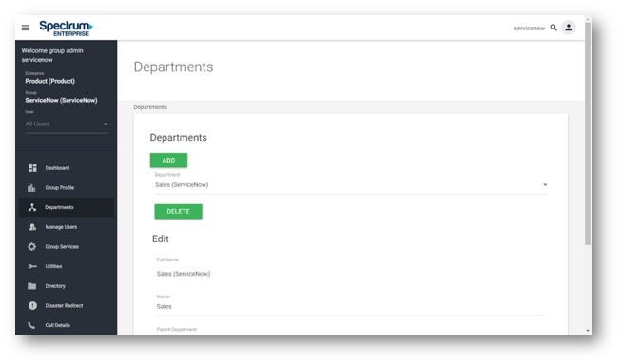Click the Name input field containing Sales
The width and height of the screenshot is (621, 364).
coord(351,307)
